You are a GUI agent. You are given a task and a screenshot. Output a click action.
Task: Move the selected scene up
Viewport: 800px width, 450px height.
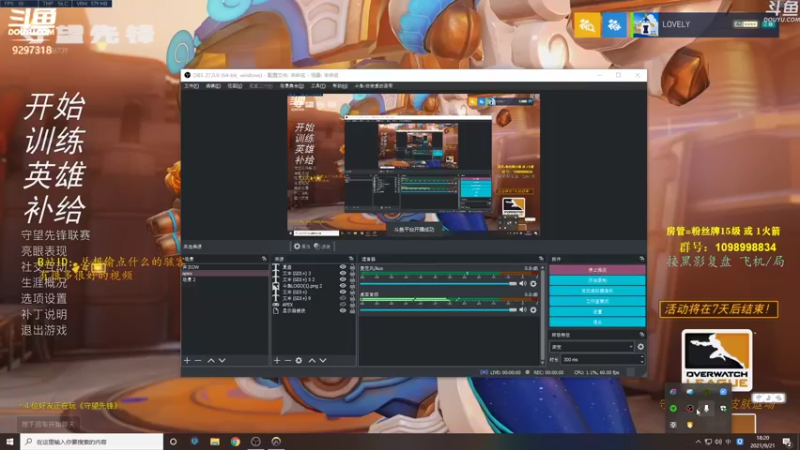pos(211,361)
